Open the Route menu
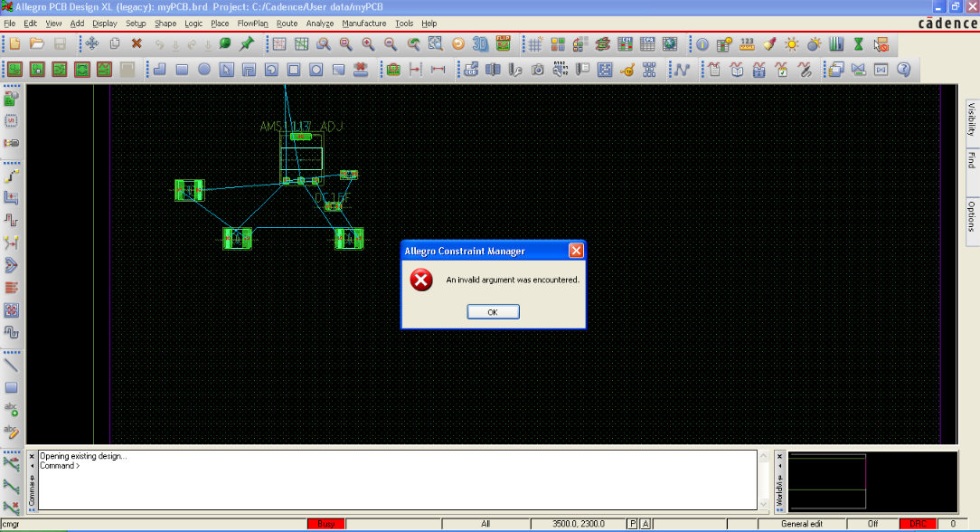Screen dimensions: 980x532 [x=287, y=24]
